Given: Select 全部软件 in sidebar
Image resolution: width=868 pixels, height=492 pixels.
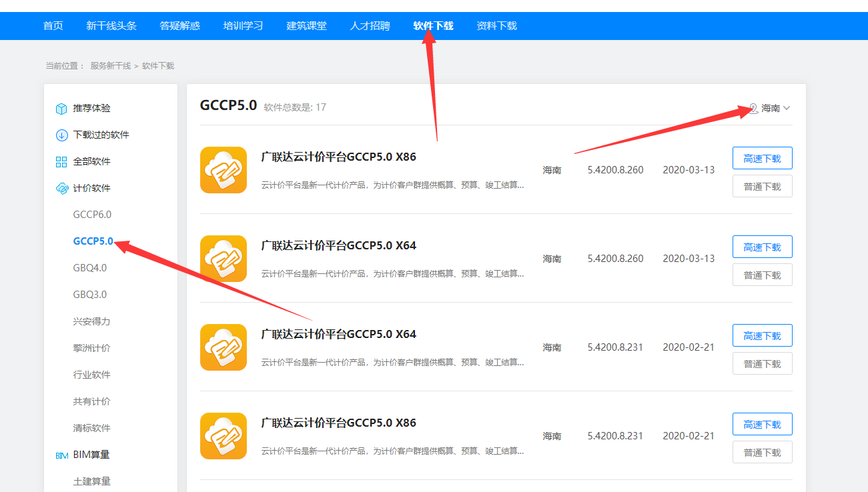Looking at the screenshot, I should coord(92,161).
